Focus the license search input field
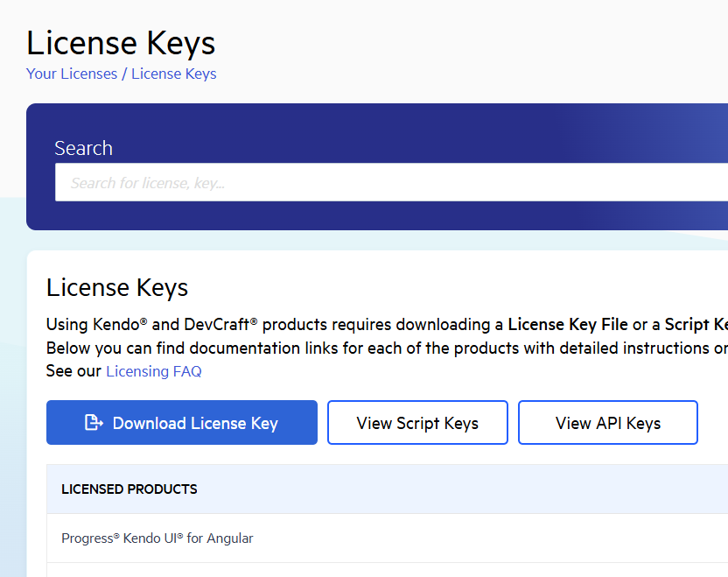 (391, 182)
